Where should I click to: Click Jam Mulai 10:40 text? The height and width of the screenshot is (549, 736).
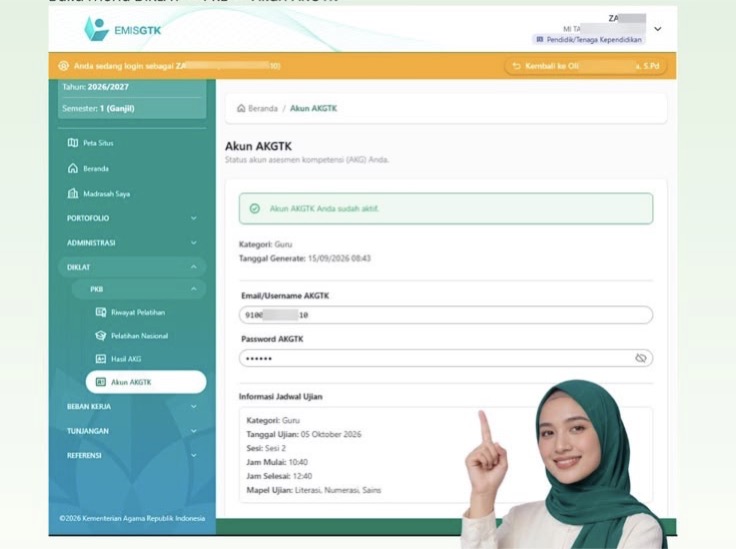(277, 462)
